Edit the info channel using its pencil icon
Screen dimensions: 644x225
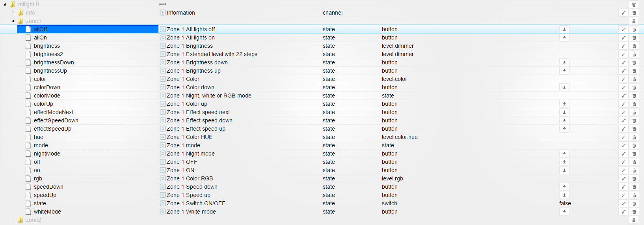click(x=624, y=13)
